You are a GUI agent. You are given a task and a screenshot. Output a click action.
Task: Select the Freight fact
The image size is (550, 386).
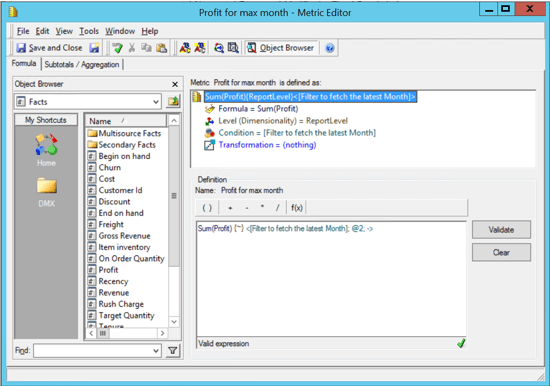point(106,224)
